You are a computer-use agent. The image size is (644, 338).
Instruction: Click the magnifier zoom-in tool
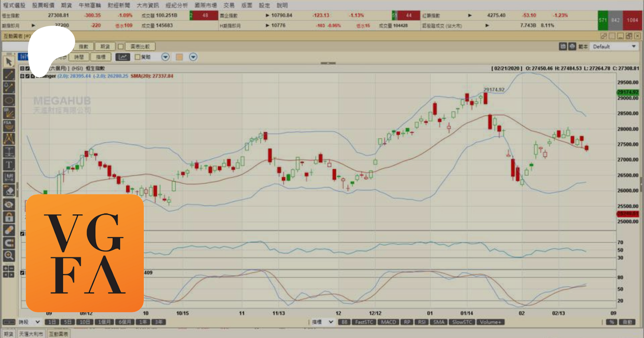(9, 255)
